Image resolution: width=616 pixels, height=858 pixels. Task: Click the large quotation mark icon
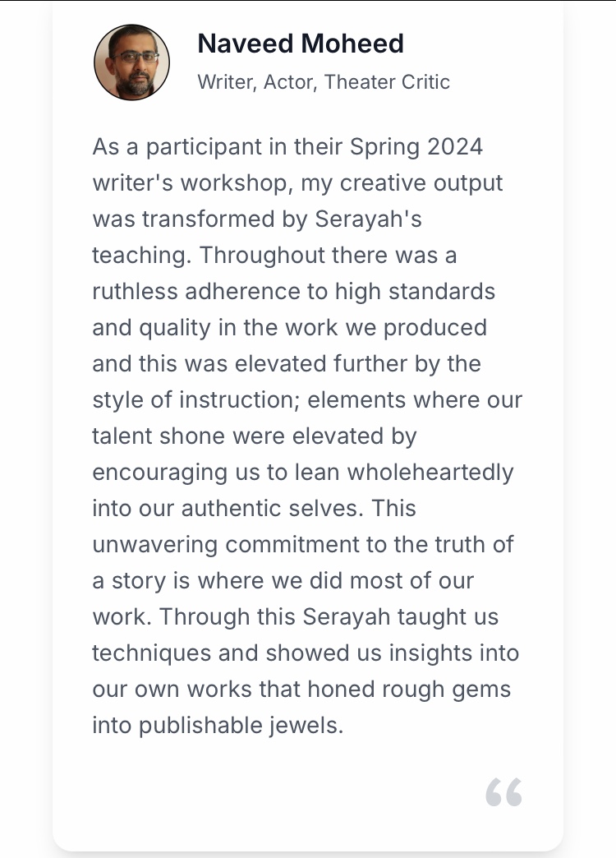[x=503, y=792]
